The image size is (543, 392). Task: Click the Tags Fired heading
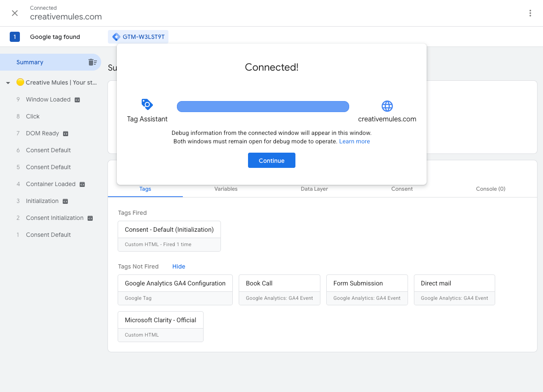pyautogui.click(x=132, y=213)
